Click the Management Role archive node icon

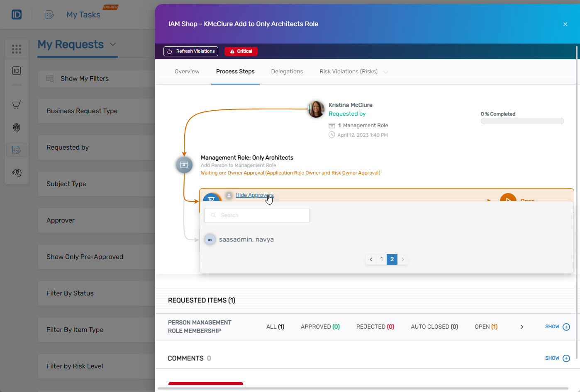[184, 165]
